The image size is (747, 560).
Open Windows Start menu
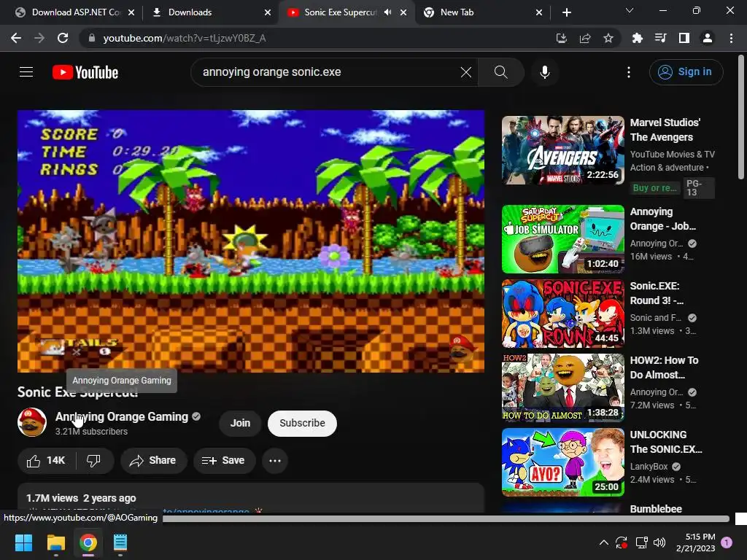click(x=23, y=542)
